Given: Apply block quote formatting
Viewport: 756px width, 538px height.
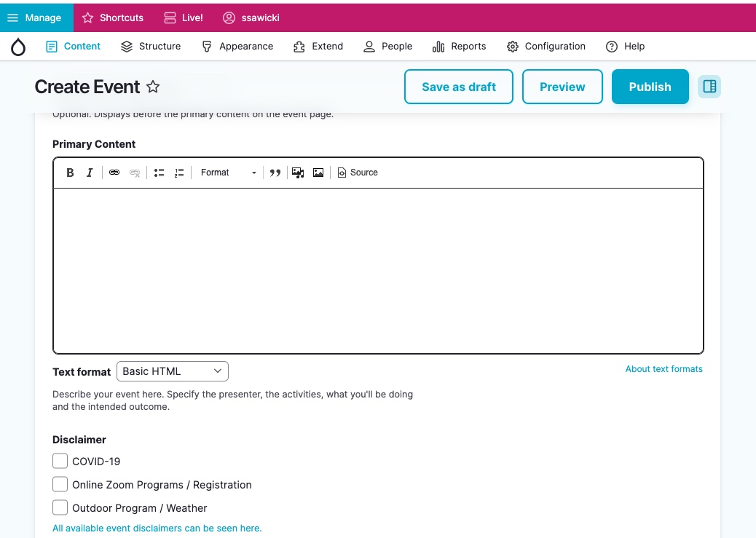Looking at the screenshot, I should pyautogui.click(x=275, y=173).
